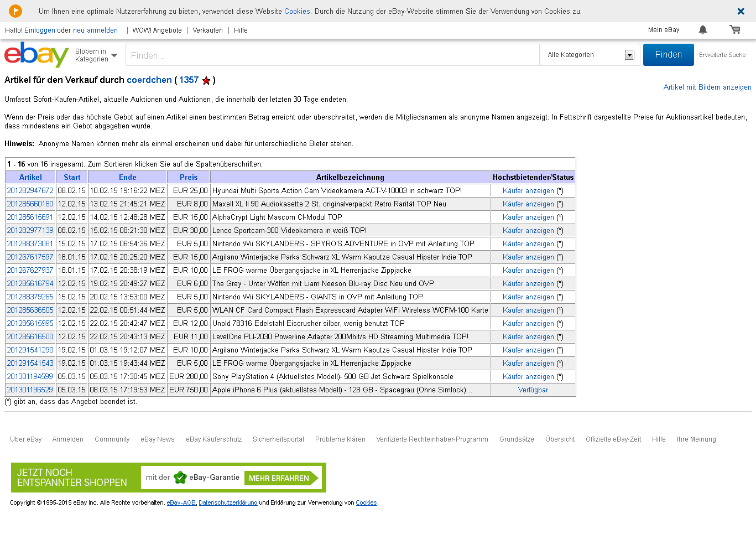
Task: Click the red feedback star icon
Action: 206,81
